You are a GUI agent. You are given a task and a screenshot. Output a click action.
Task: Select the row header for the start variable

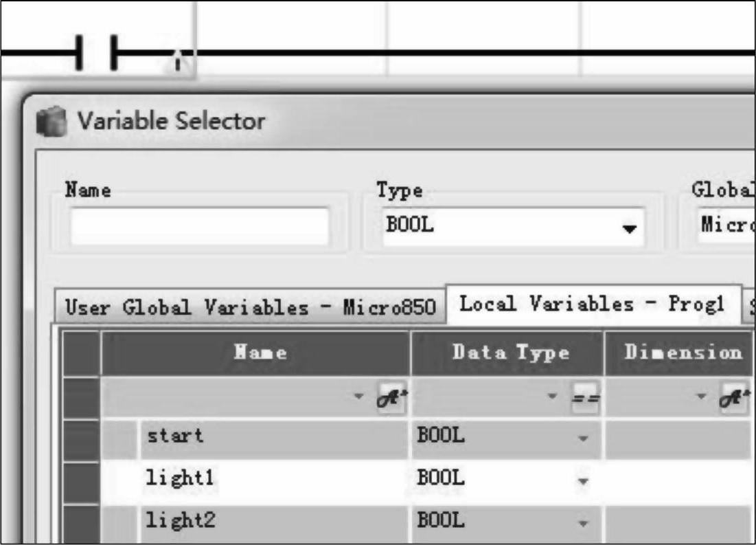(82, 437)
